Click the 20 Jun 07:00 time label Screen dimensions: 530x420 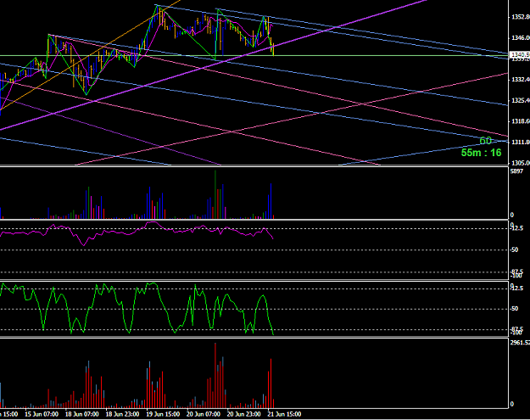pos(204,414)
